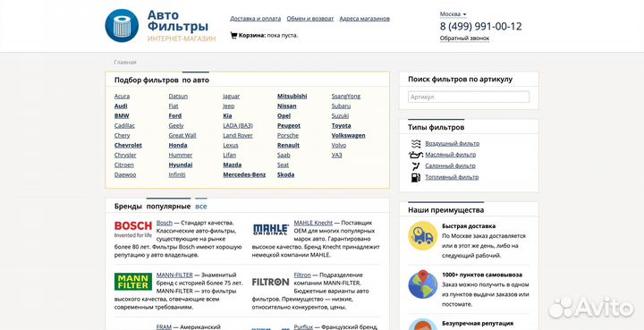Click the Авто Фильтры round filter logo
Screen dimensions: 644x330
click(x=122, y=25)
